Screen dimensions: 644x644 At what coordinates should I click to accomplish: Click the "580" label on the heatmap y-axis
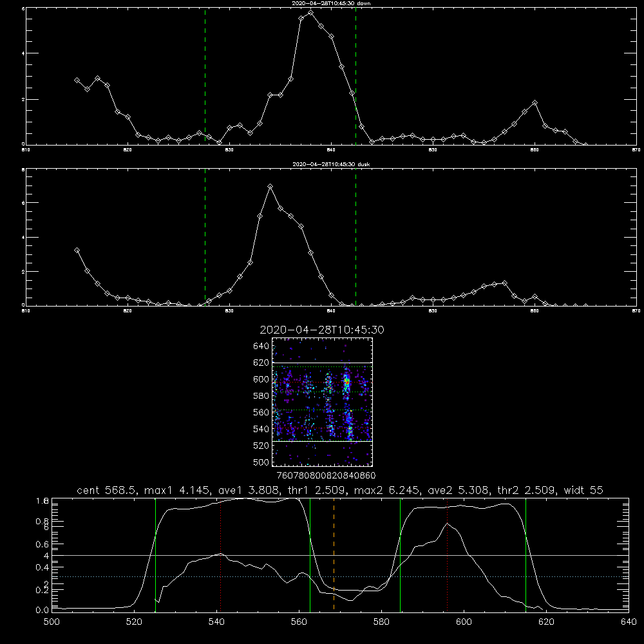coord(261,396)
